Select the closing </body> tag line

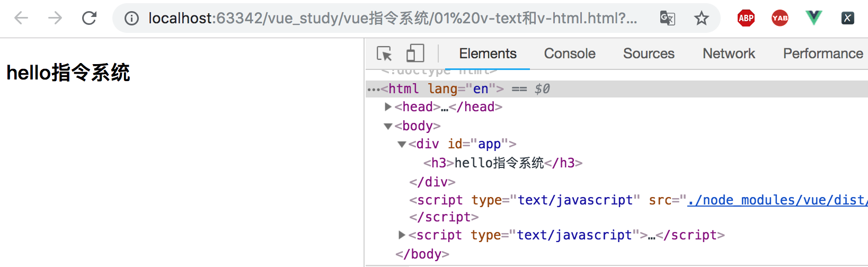(422, 254)
